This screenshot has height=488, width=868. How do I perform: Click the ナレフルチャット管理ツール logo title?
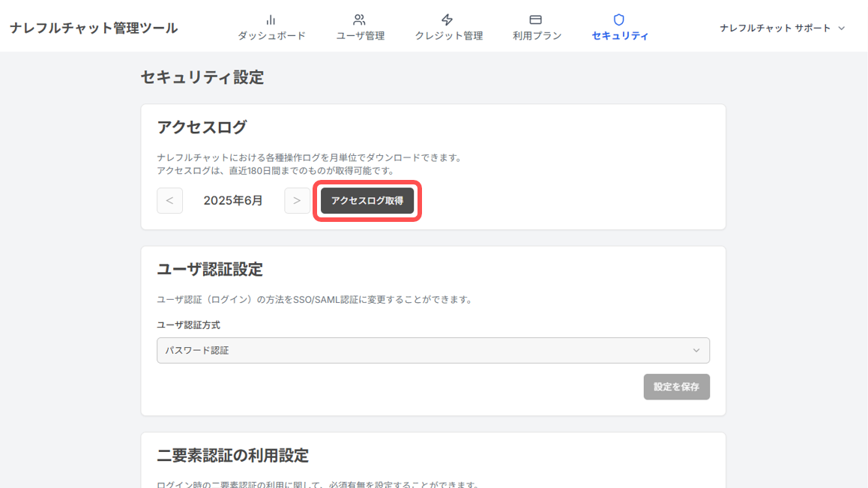94,28
